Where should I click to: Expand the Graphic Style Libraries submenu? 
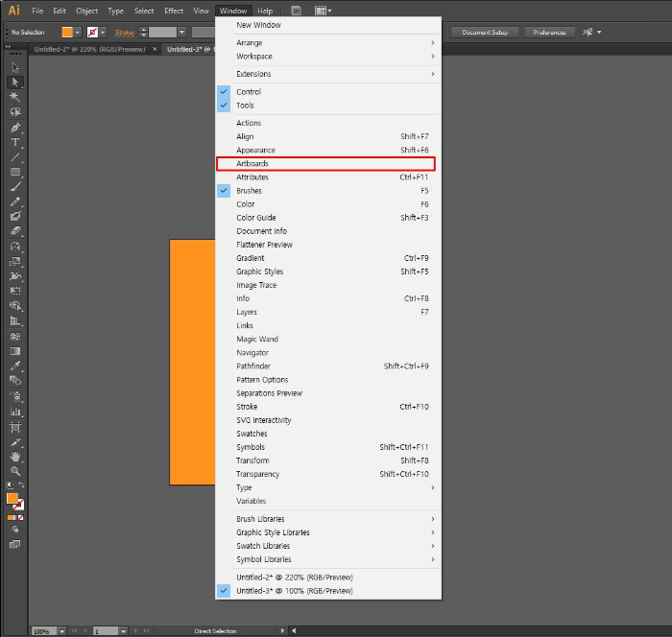tap(328, 532)
